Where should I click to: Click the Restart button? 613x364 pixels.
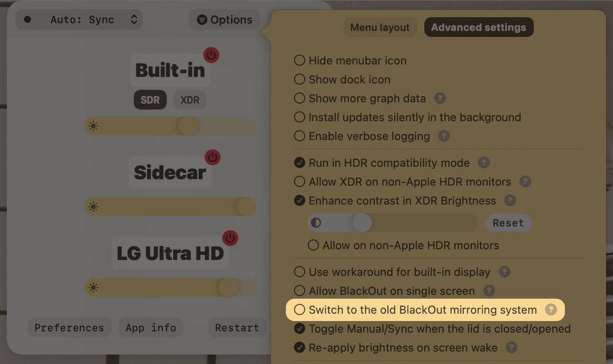(x=237, y=327)
